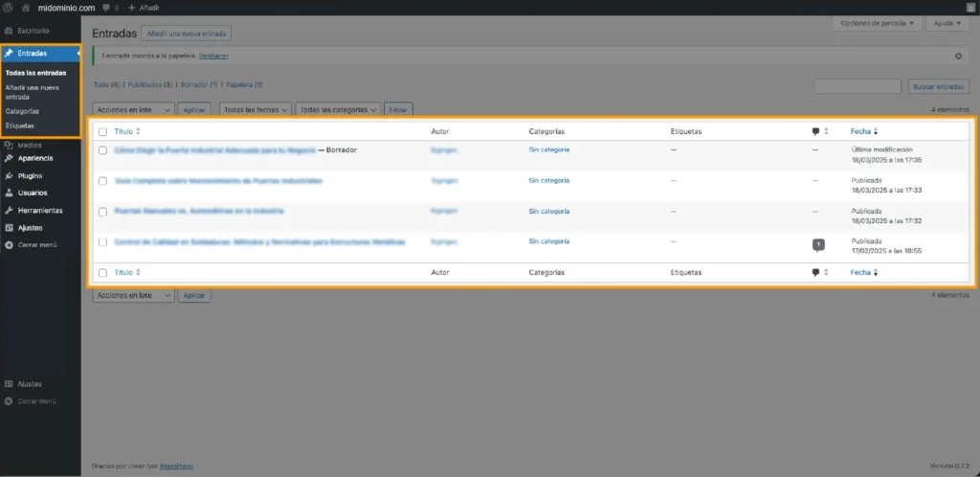The height and width of the screenshot is (477, 980).
Task: Click the comment count bubble showing 1
Action: coord(818,245)
